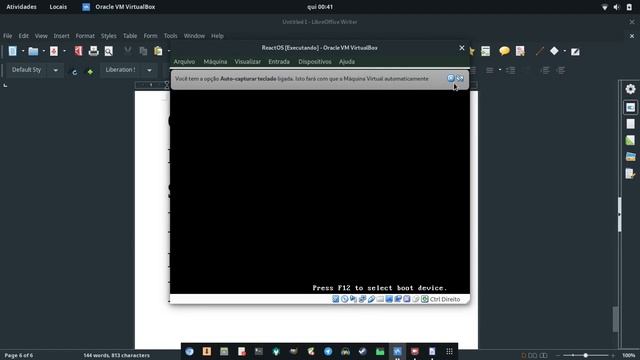Open the Máquina menu in VirtualBox

click(215, 62)
